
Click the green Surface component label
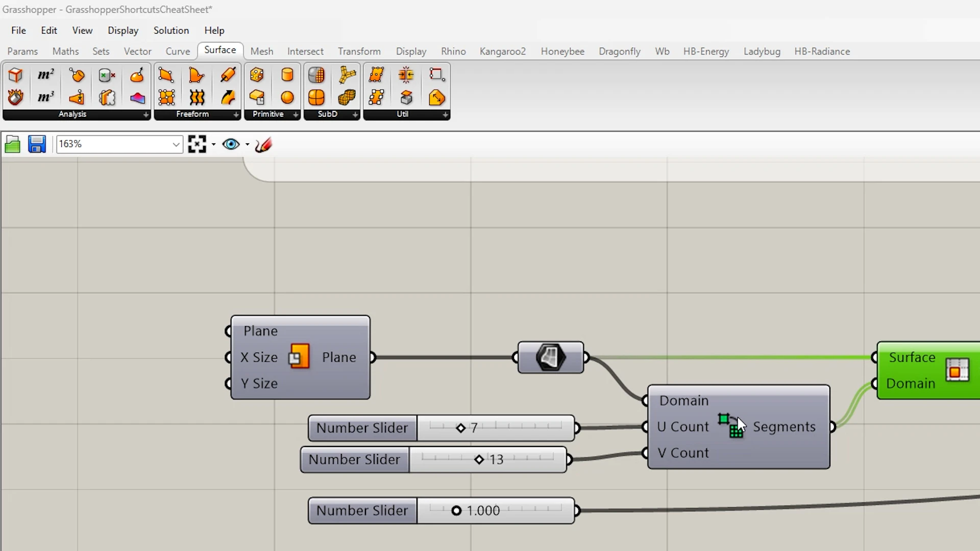tap(912, 358)
